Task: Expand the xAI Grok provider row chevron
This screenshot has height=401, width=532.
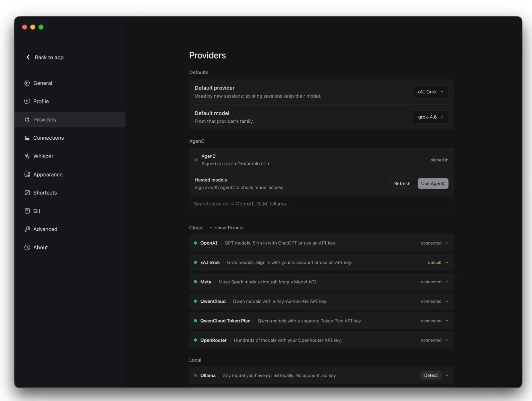Action: click(447, 262)
